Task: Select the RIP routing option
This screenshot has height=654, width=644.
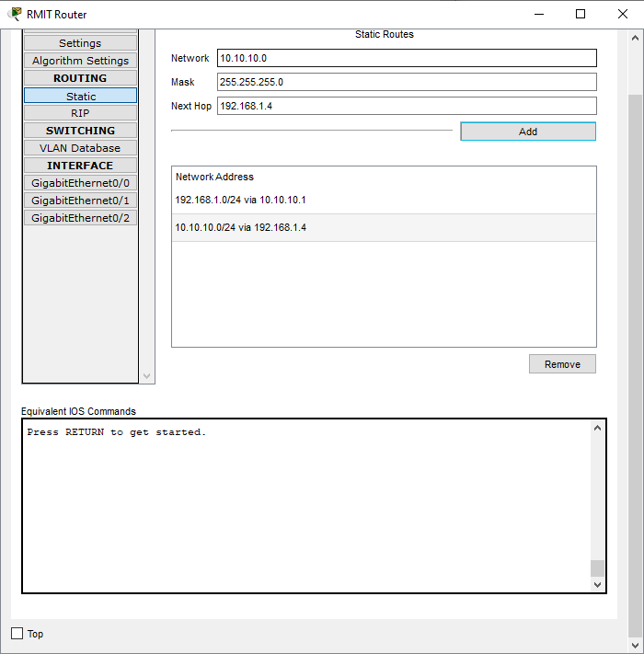Action: tap(80, 113)
